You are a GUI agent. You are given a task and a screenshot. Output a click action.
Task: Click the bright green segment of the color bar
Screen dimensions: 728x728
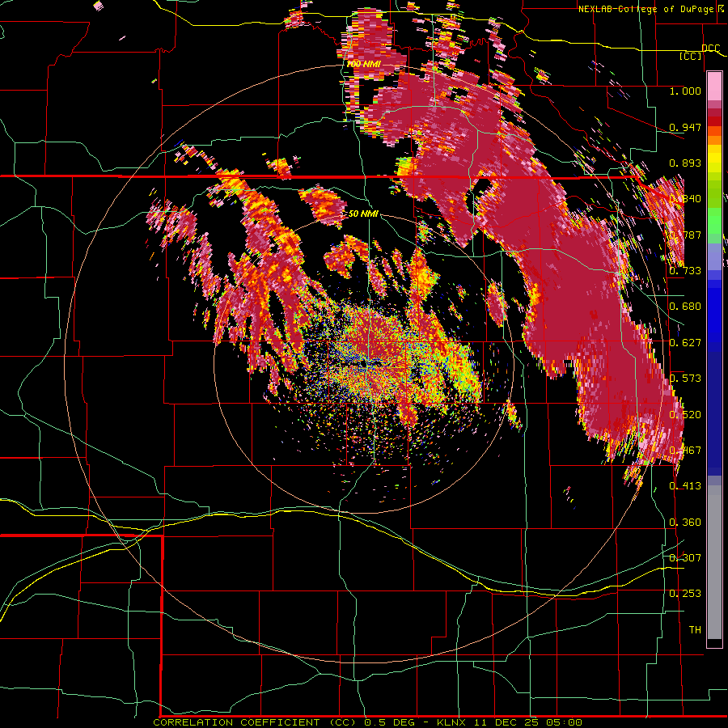click(714, 221)
